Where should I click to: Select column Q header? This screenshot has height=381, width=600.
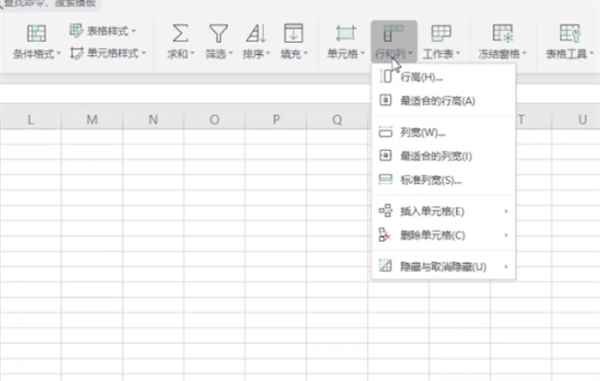(x=337, y=120)
